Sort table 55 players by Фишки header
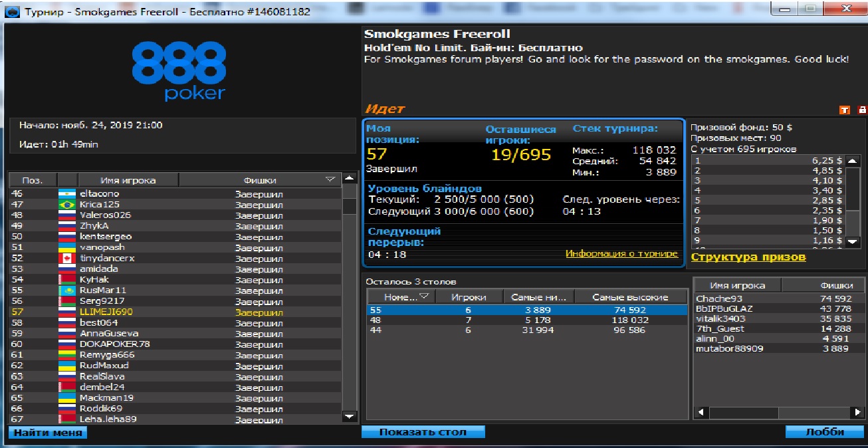The image size is (868, 448). (x=824, y=285)
